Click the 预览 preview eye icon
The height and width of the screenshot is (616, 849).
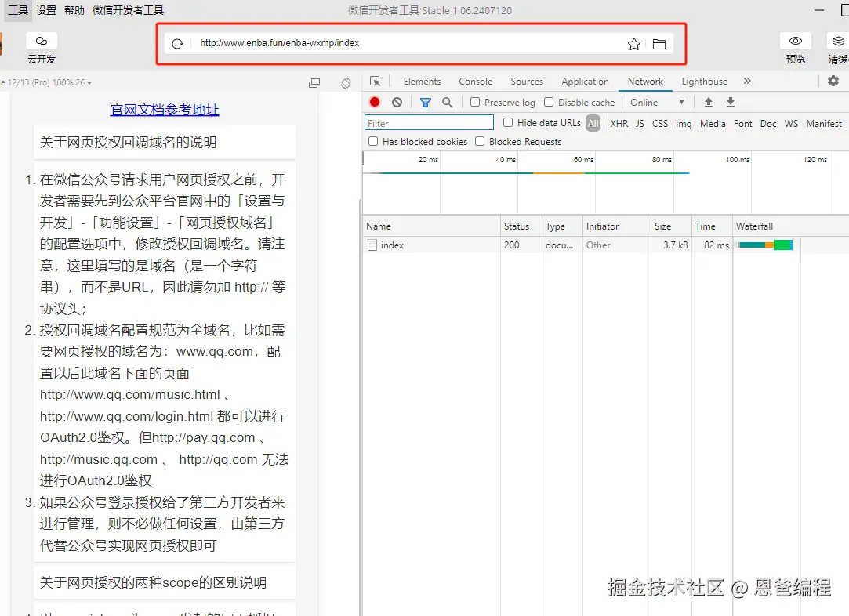click(795, 40)
